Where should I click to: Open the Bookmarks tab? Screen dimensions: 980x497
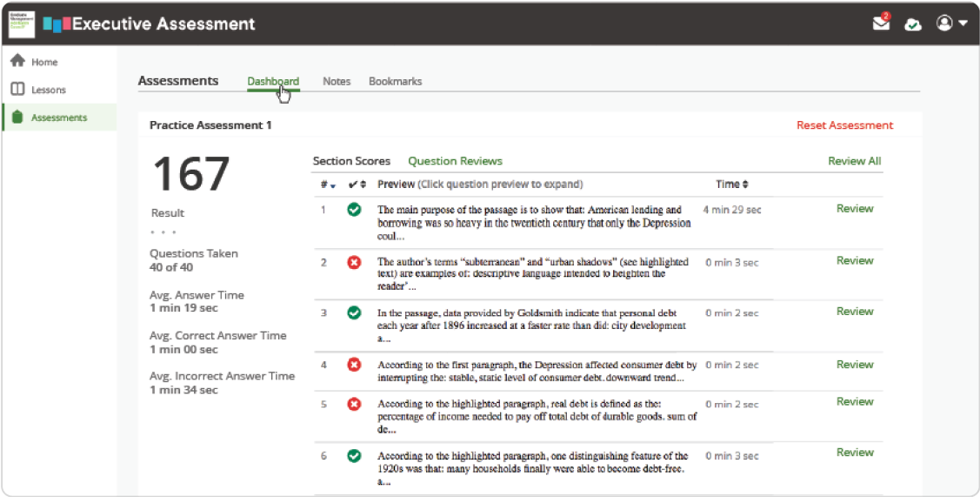[x=395, y=81]
